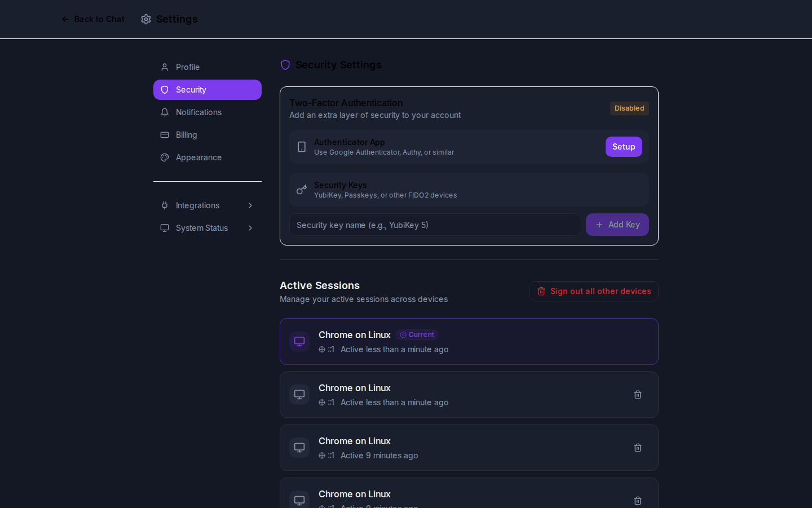Click the Profile person icon

tap(165, 67)
